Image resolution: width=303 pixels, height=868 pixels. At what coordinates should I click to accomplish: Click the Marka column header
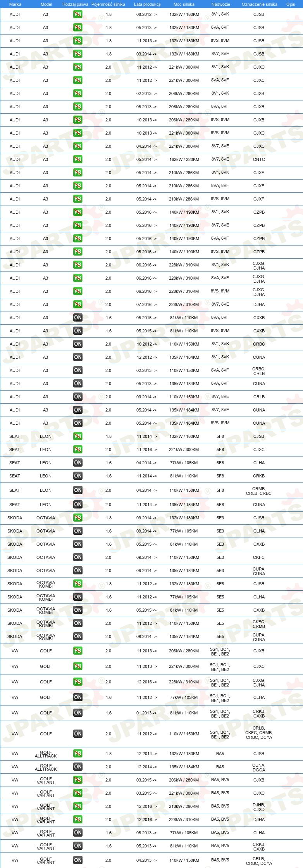coord(15,4)
